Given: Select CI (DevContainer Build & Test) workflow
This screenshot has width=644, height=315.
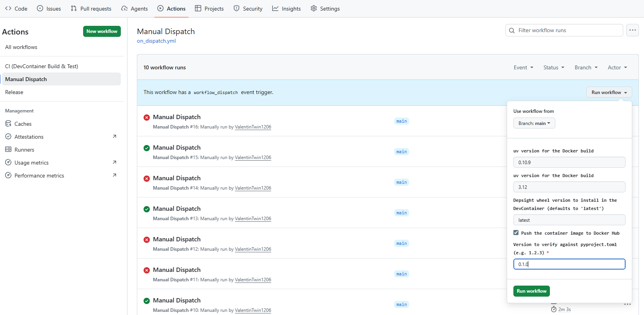Looking at the screenshot, I should coord(42,66).
